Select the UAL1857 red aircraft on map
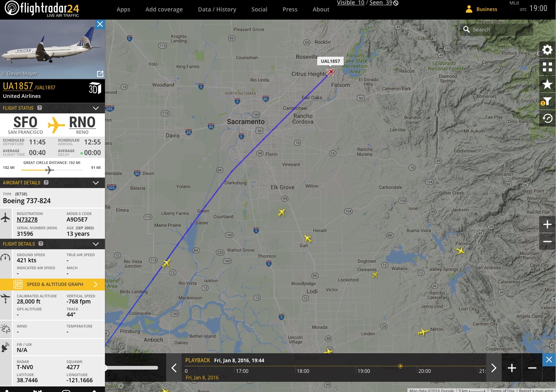 [x=330, y=72]
